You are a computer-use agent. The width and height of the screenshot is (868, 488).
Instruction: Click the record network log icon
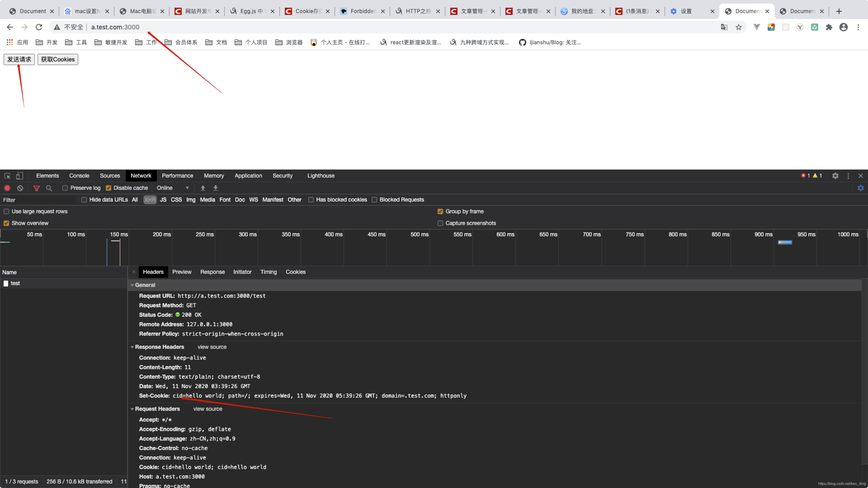click(7, 188)
